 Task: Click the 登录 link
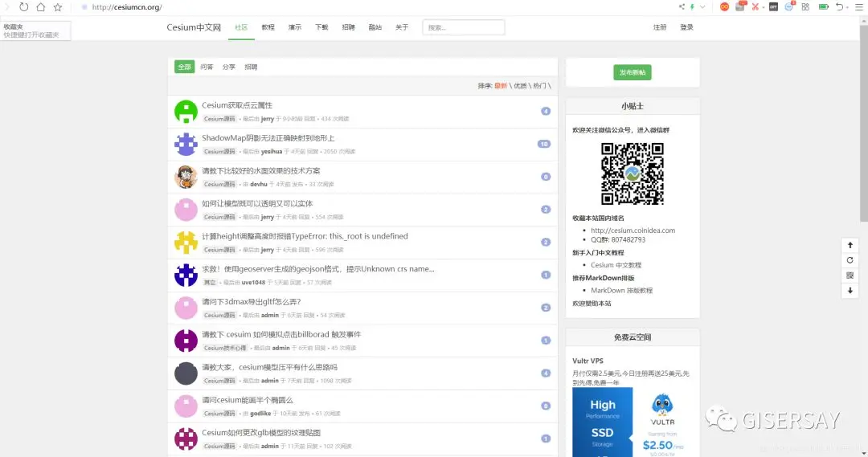coord(686,27)
